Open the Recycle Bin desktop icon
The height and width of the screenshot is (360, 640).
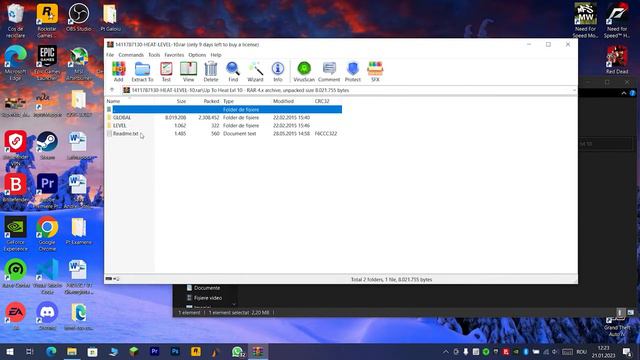(15, 20)
